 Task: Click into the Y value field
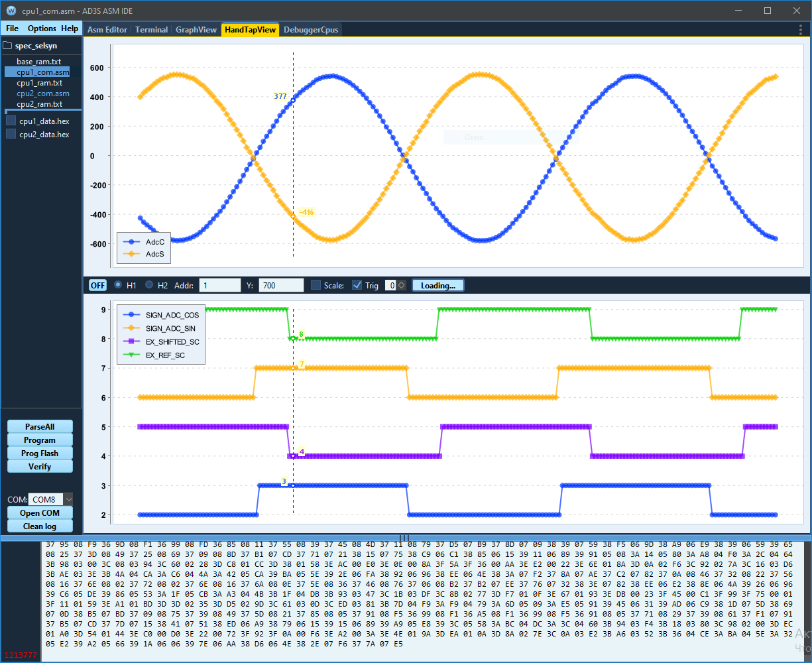click(281, 285)
